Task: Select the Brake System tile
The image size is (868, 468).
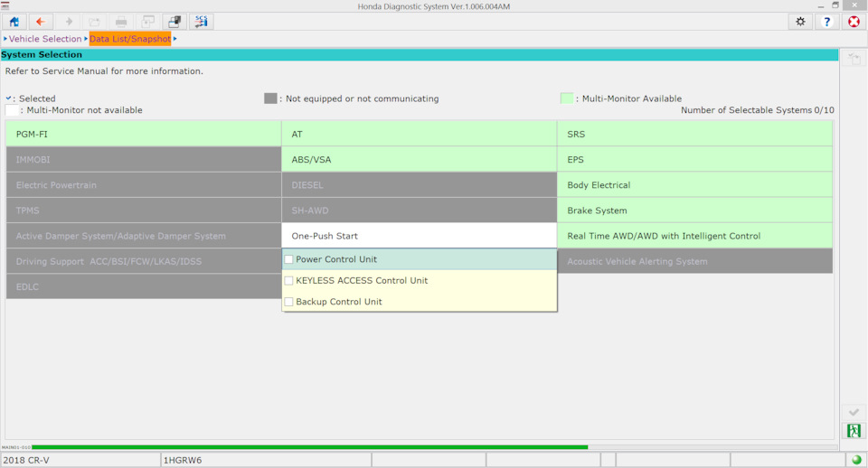Action: coord(694,211)
